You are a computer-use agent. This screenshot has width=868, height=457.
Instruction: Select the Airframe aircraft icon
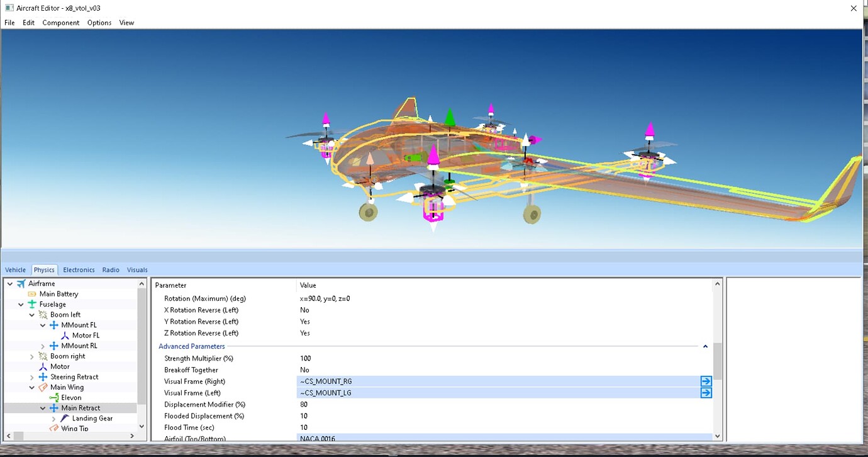[22, 283]
